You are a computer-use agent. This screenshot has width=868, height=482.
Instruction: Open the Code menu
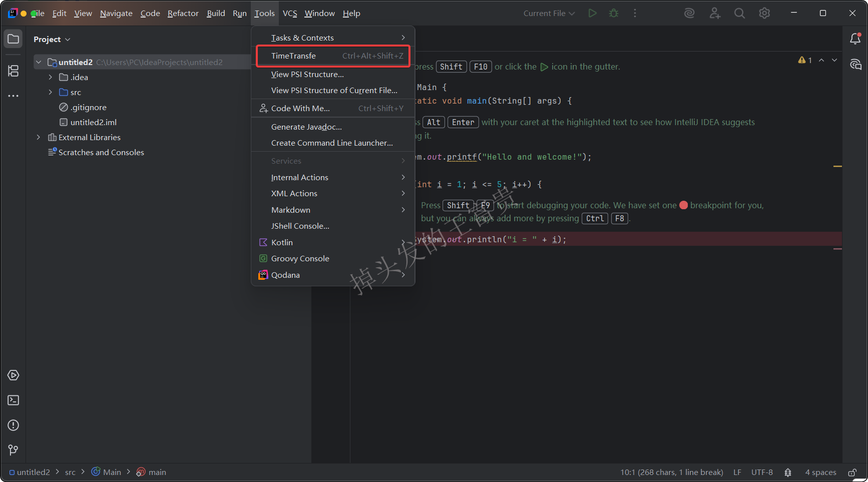(150, 13)
